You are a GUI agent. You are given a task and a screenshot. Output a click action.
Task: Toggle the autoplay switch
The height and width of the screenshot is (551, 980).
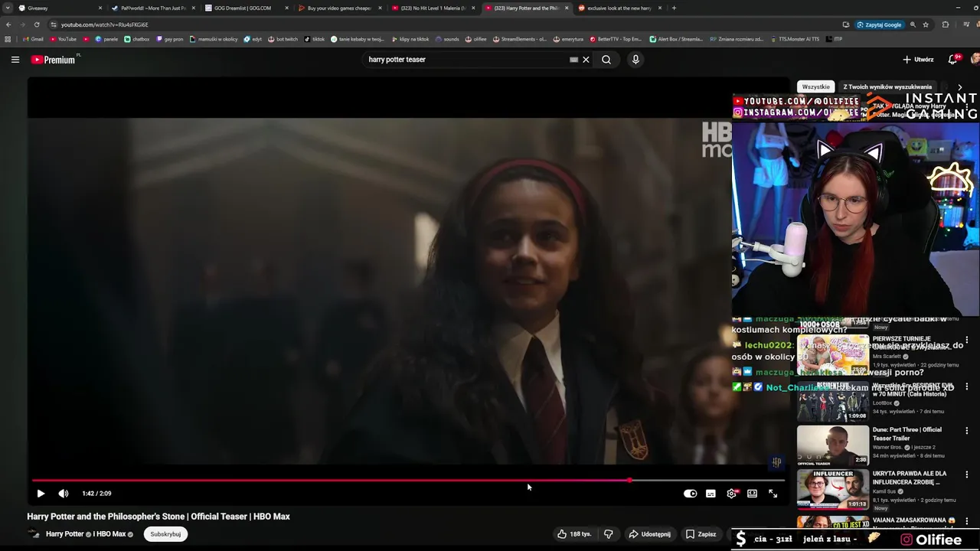(690, 494)
